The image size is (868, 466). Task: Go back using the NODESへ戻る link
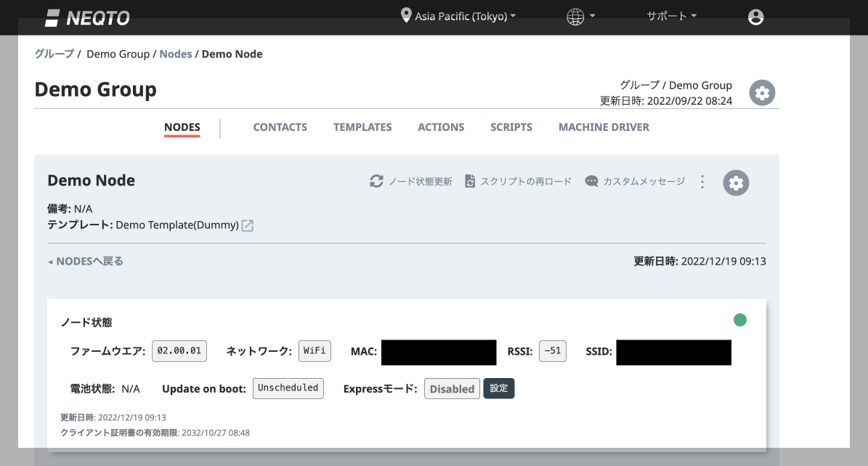pos(86,261)
